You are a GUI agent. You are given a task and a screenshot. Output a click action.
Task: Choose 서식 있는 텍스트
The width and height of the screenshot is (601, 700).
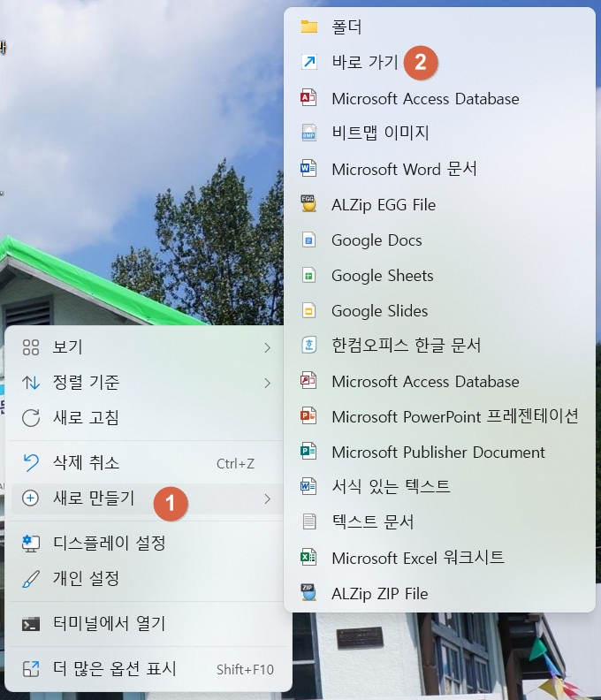[x=439, y=486]
